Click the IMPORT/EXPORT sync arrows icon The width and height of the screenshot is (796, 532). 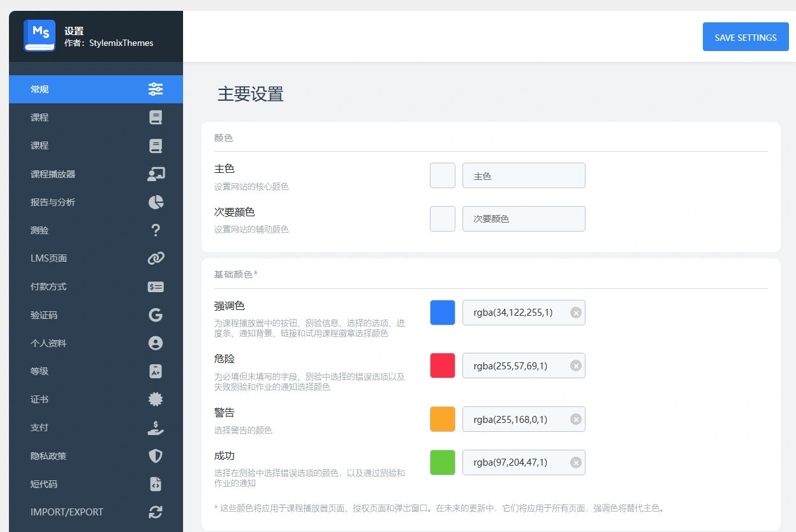coord(156,512)
